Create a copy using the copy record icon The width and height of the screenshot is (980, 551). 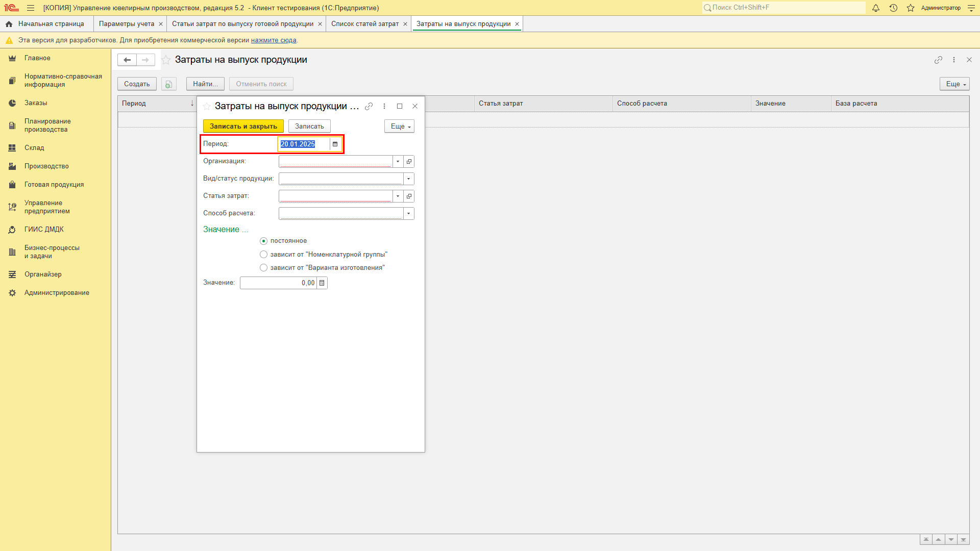pyautogui.click(x=169, y=84)
